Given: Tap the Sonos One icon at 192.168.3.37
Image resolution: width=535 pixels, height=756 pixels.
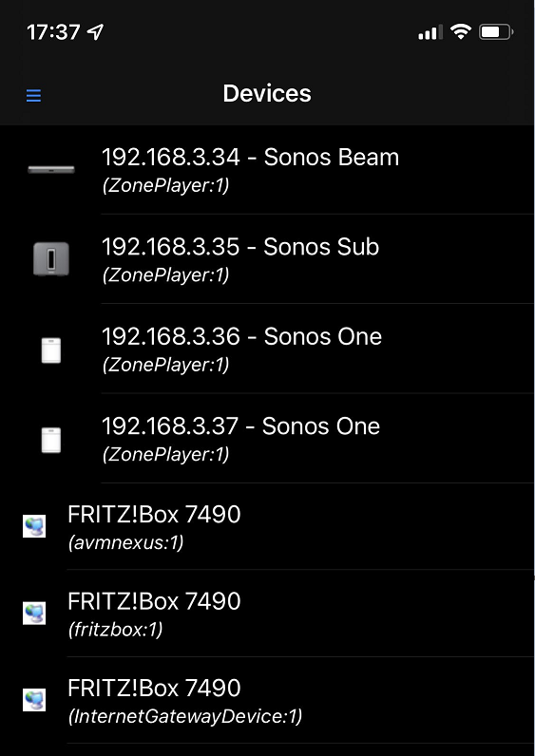Looking at the screenshot, I should [x=51, y=440].
